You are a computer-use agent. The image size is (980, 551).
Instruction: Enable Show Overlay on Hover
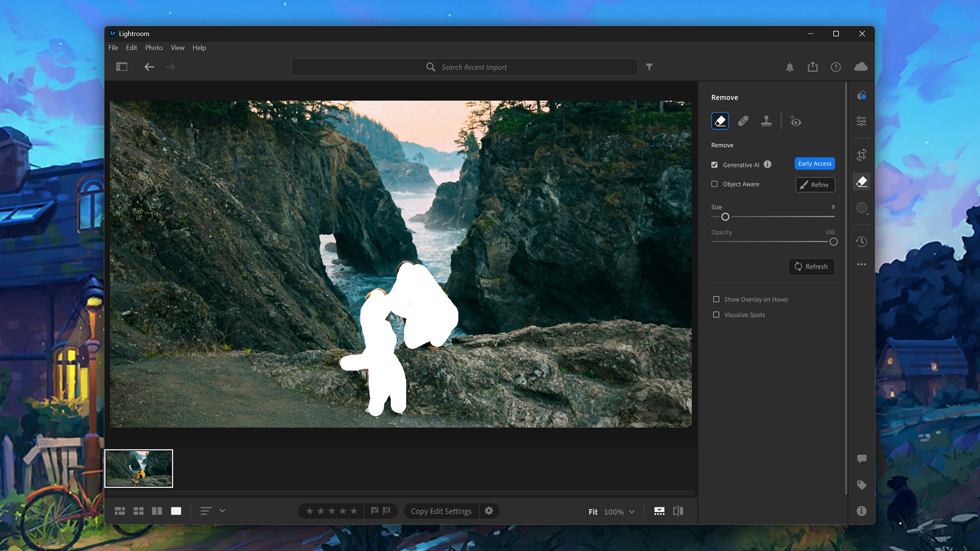tap(716, 299)
